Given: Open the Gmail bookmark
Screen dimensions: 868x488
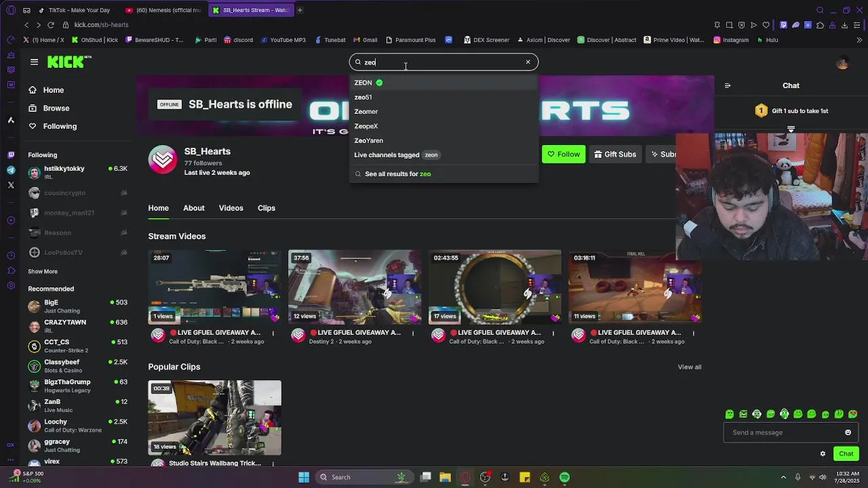Looking at the screenshot, I should tap(365, 40).
